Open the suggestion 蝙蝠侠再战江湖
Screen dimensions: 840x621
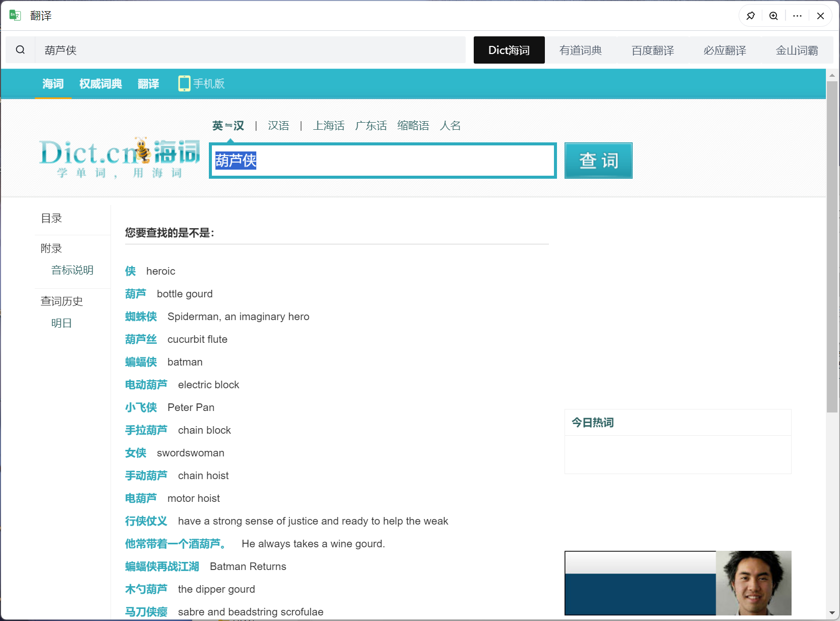[x=162, y=566]
